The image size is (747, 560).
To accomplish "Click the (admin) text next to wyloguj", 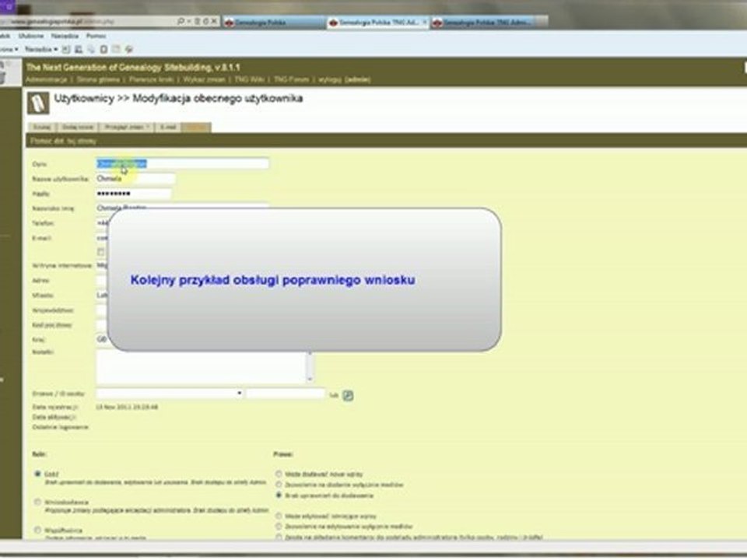I will 358,79.
